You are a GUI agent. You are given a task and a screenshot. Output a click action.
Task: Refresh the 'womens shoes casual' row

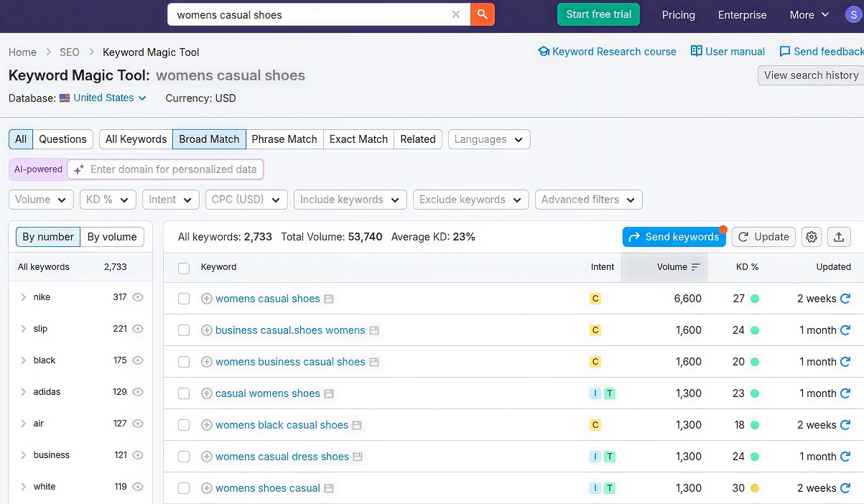point(845,488)
